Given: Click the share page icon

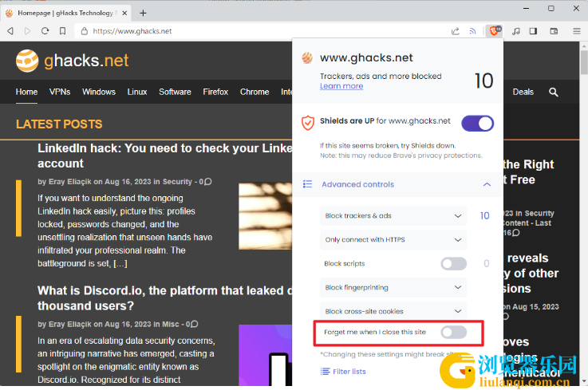Looking at the screenshot, I should coord(456,31).
